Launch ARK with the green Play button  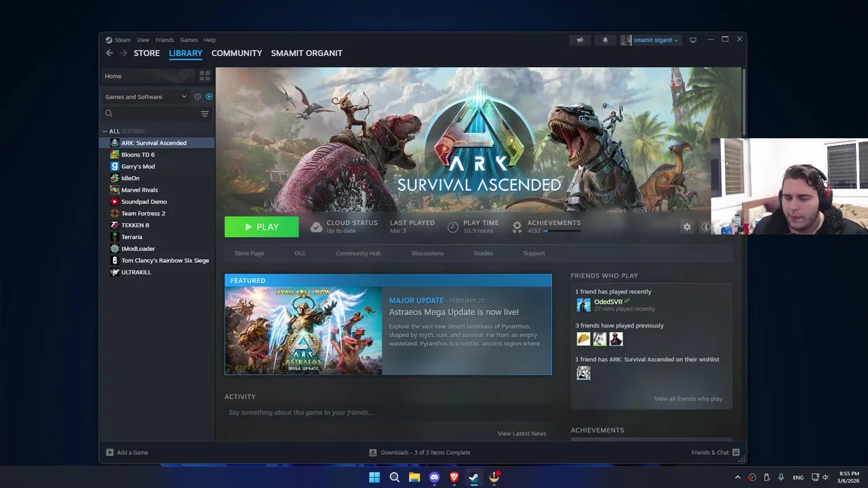[x=262, y=227]
